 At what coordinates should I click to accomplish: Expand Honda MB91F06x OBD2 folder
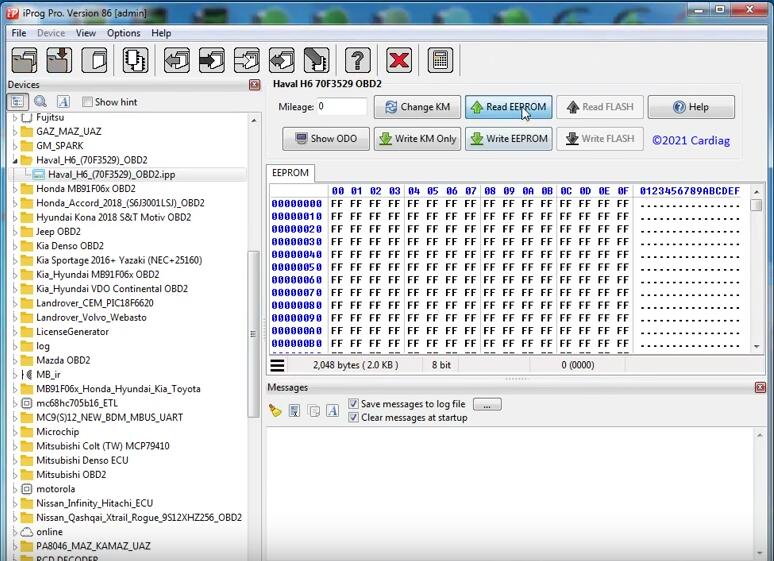(15, 189)
